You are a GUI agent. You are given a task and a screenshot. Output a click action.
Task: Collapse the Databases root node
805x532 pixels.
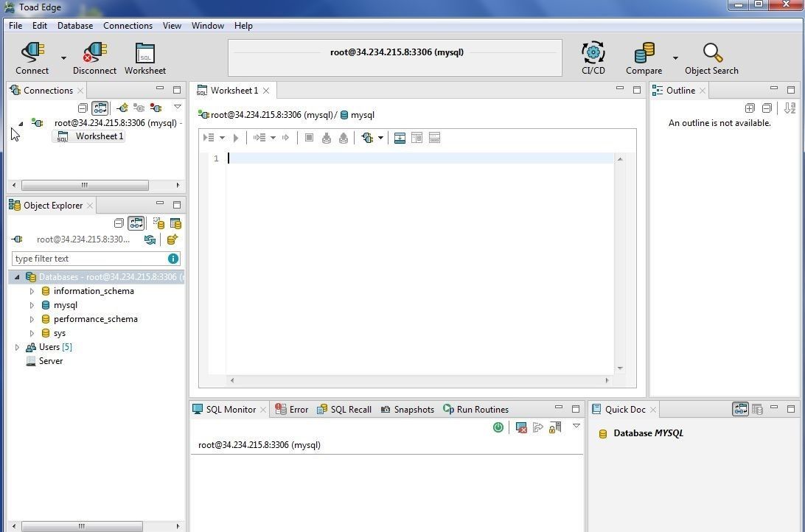(17, 277)
